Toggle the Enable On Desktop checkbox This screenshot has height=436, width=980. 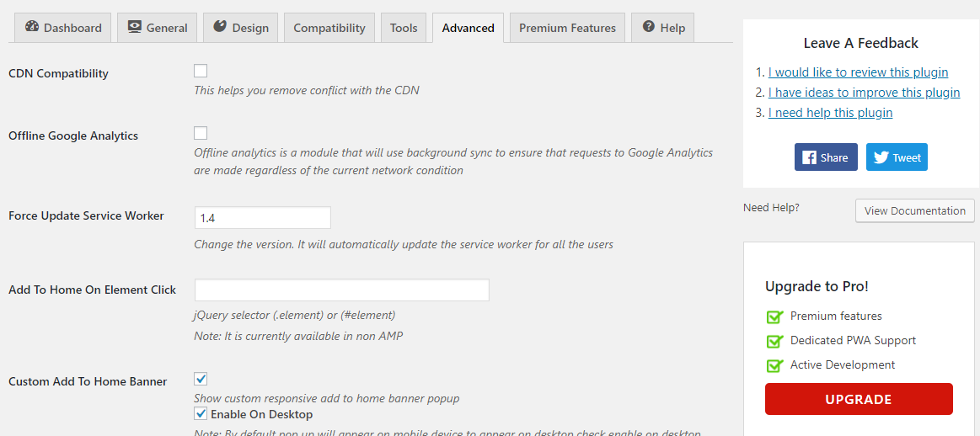(201, 413)
